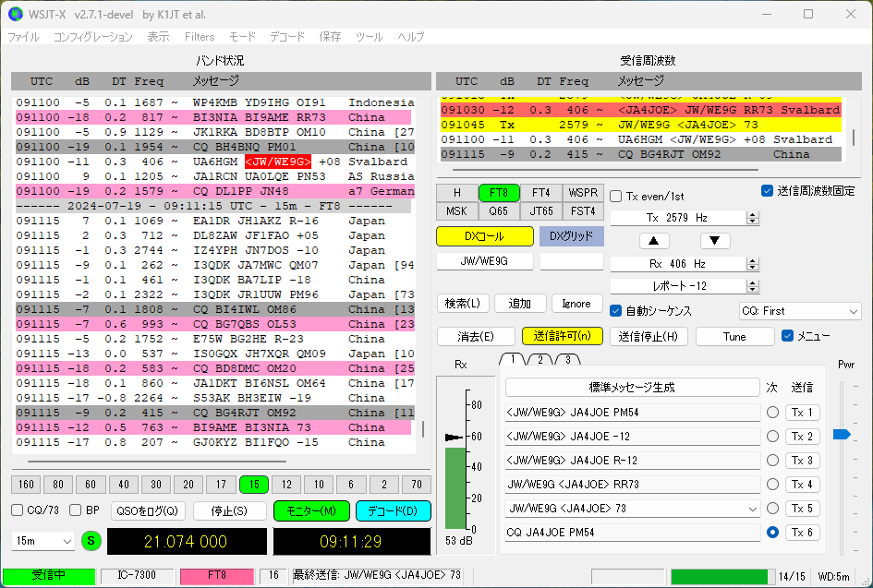This screenshot has width=873, height=588.
Task: Open the 保存 menu
Action: 330,37
